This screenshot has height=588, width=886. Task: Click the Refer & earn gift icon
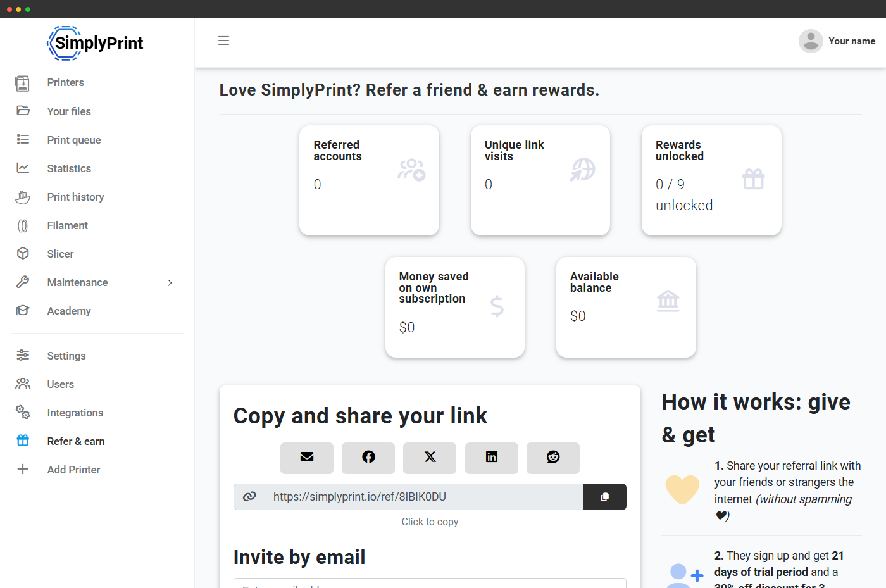(23, 441)
